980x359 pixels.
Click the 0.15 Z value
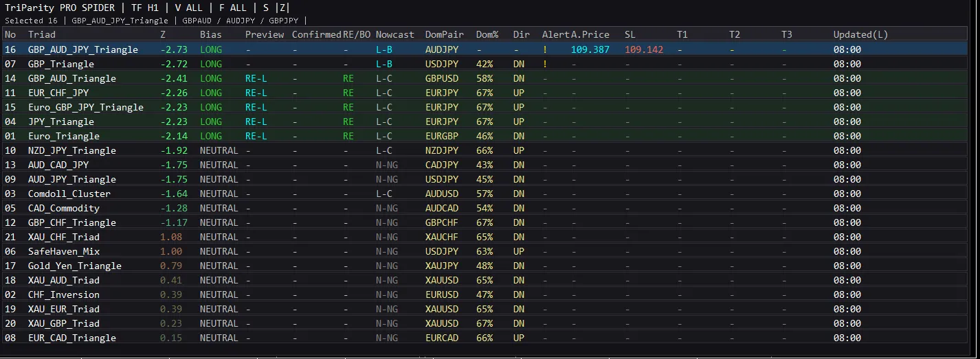point(171,338)
